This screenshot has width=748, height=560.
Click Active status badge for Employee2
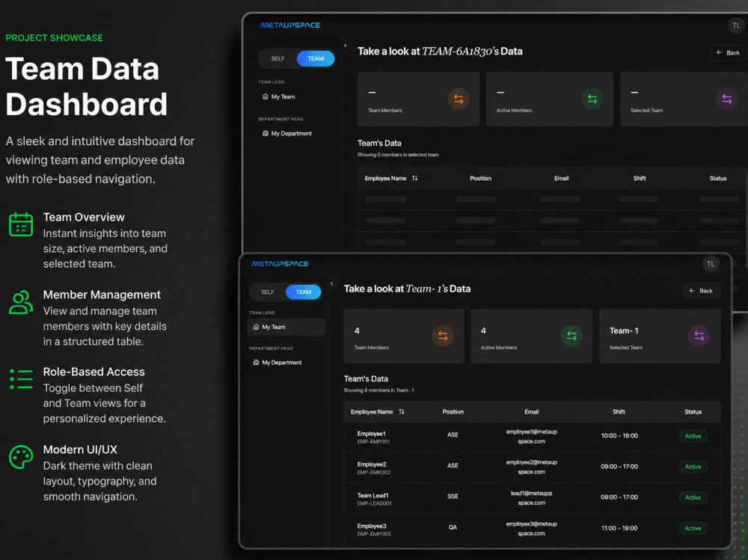coord(693,467)
